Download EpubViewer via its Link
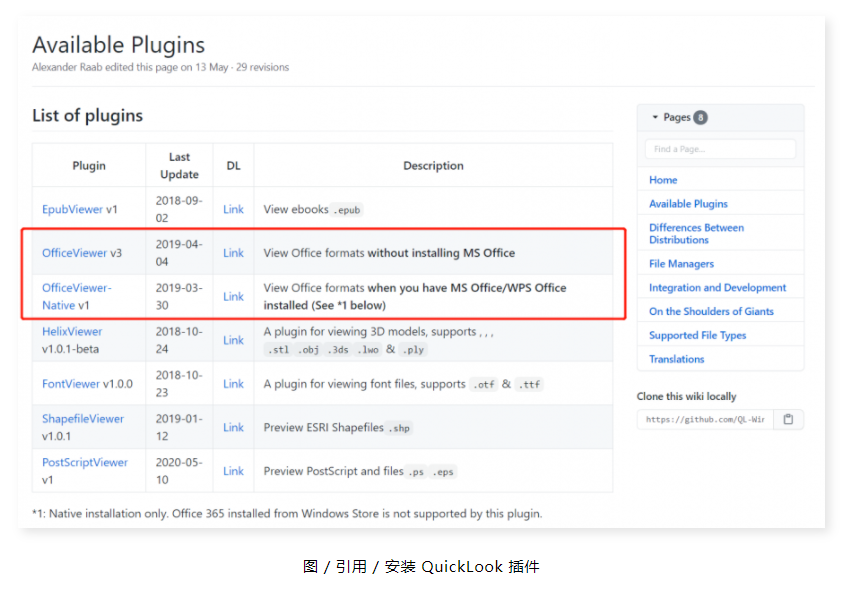The image size is (847, 590). (x=233, y=209)
